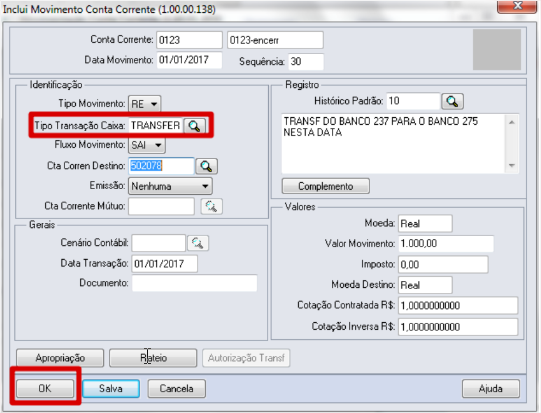
Task: Click the Cotação Contratada R$ field
Action: pos(458,306)
